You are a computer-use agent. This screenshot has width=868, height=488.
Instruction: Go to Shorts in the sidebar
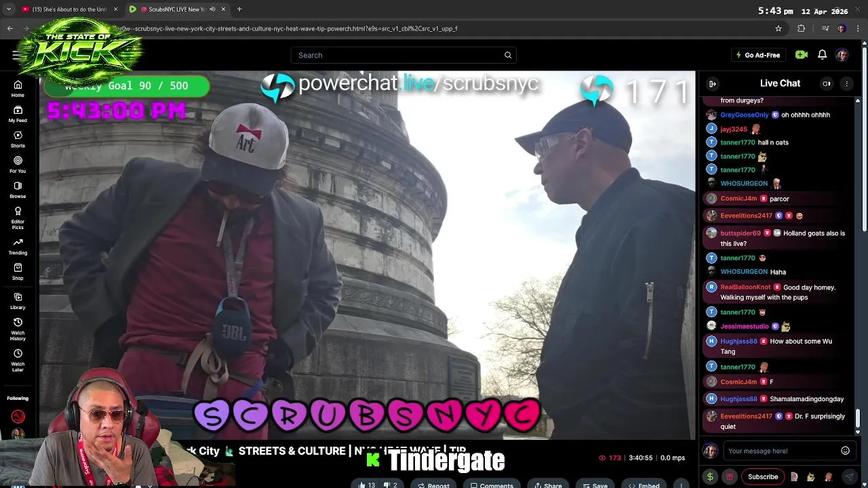click(x=18, y=139)
